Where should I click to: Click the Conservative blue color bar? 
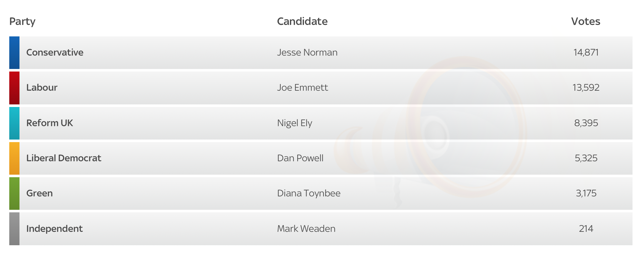(14, 53)
